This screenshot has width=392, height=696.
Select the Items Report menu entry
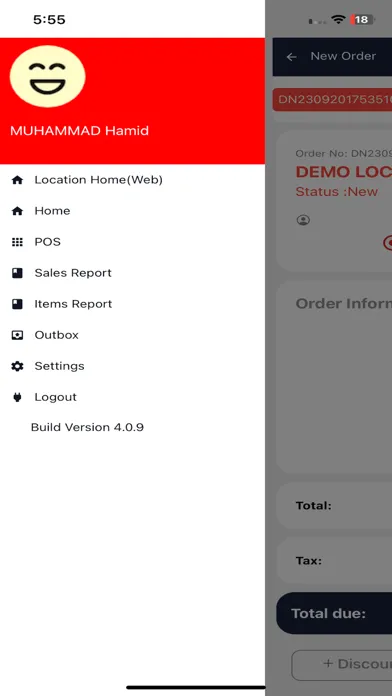point(132,304)
